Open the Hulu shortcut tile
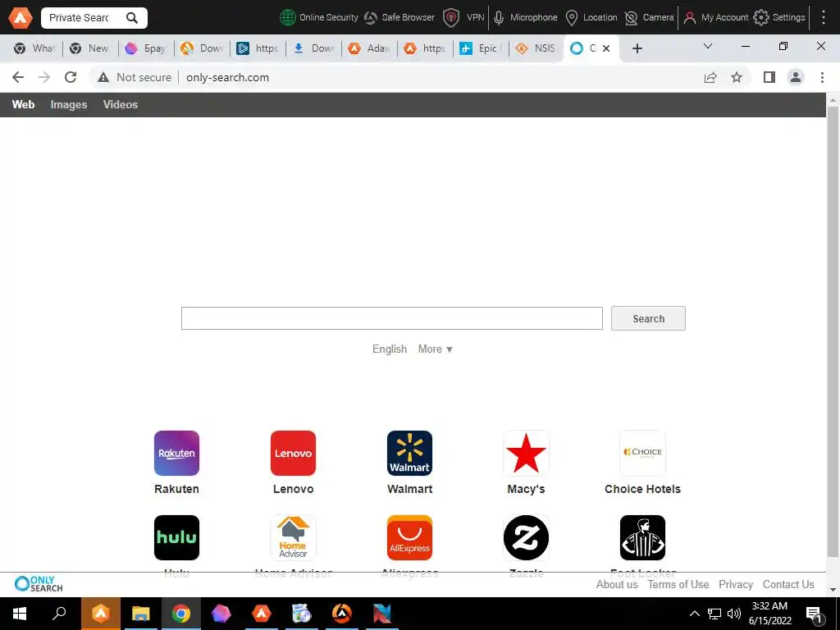Screen dimensions: 840x630 point(177,538)
